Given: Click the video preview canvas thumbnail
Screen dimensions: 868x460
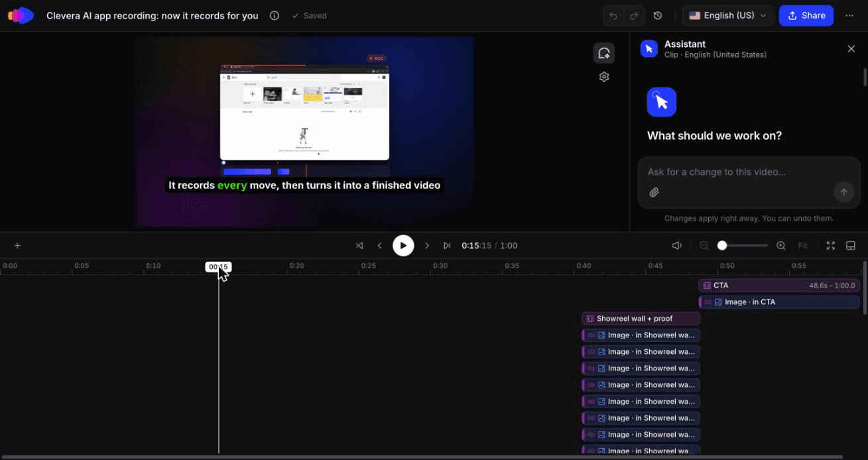Looking at the screenshot, I should [x=305, y=132].
